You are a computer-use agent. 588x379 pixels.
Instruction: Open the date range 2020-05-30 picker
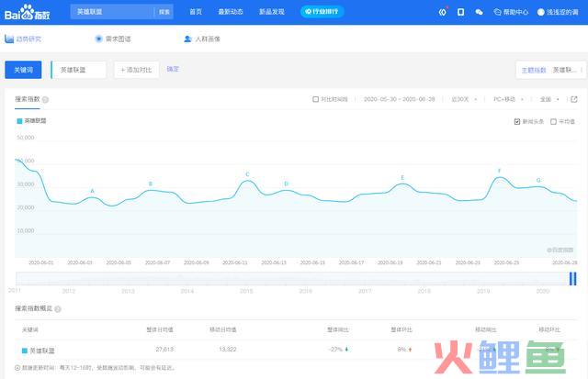399,99
